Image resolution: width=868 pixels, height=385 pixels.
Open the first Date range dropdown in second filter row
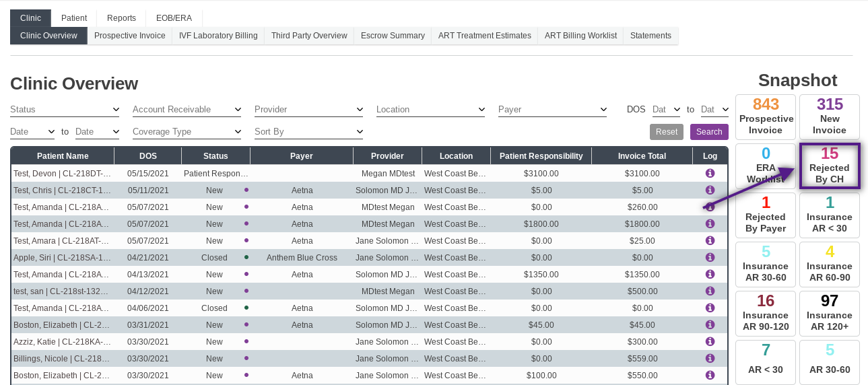click(x=32, y=132)
